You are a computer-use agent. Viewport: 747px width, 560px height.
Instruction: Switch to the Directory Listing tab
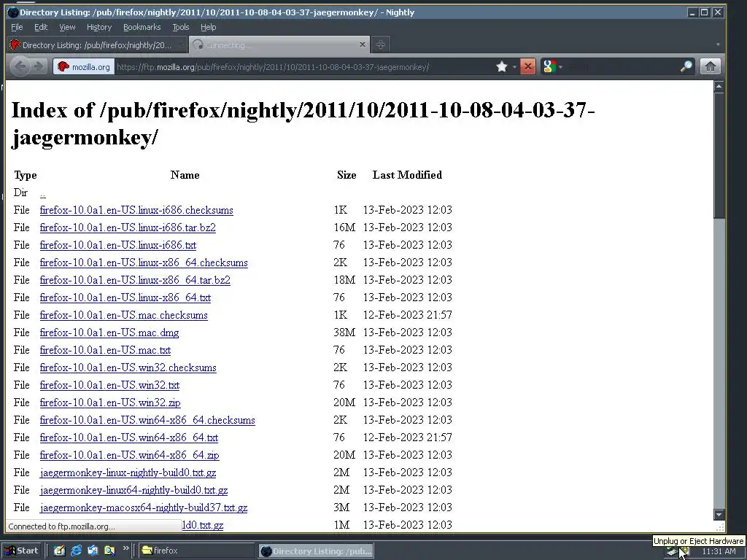tap(97, 44)
